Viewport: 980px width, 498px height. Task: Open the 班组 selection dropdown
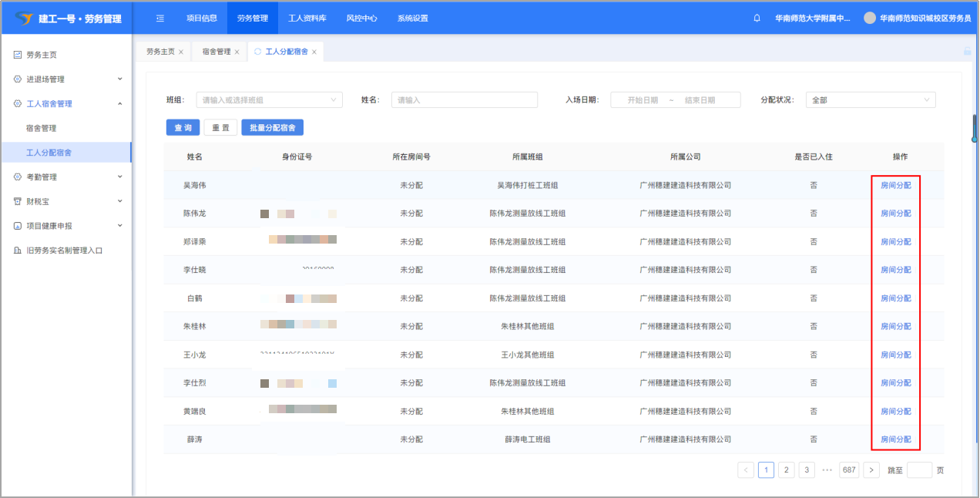tap(269, 100)
